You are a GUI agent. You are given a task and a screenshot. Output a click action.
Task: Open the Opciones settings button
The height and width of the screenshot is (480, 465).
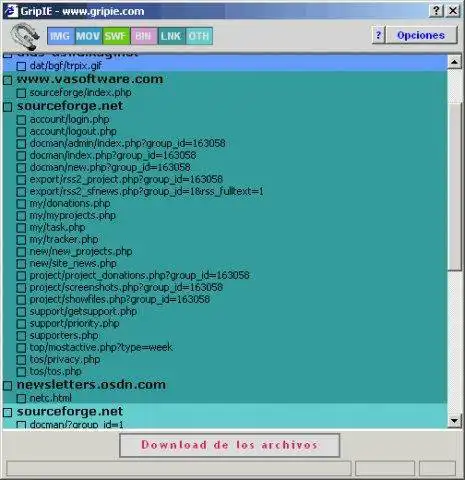pyautogui.click(x=421, y=35)
